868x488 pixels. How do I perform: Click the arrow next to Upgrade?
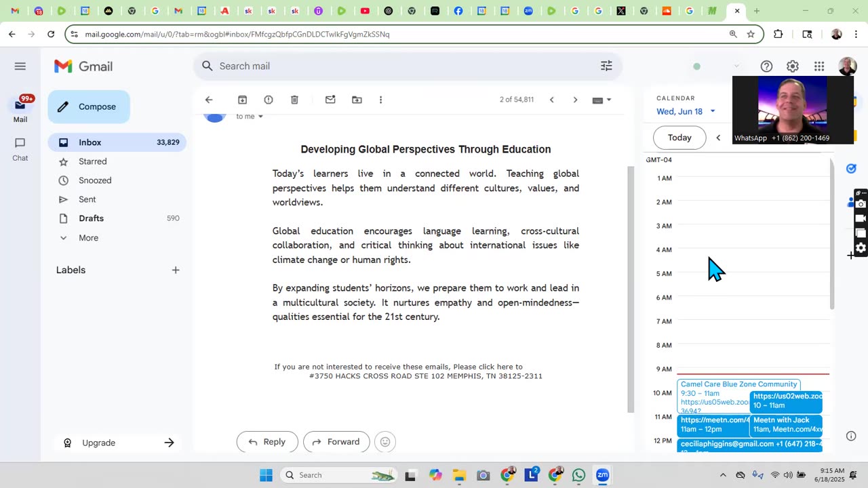169,443
